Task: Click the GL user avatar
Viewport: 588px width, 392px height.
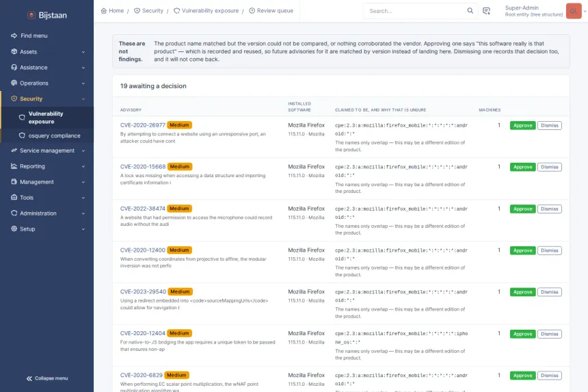Action: coord(574,11)
